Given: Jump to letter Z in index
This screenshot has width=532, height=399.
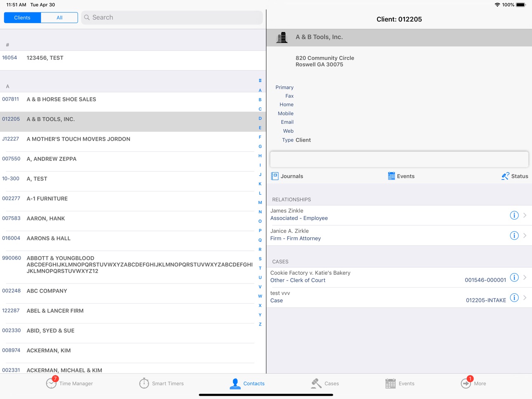Looking at the screenshot, I should click(260, 324).
